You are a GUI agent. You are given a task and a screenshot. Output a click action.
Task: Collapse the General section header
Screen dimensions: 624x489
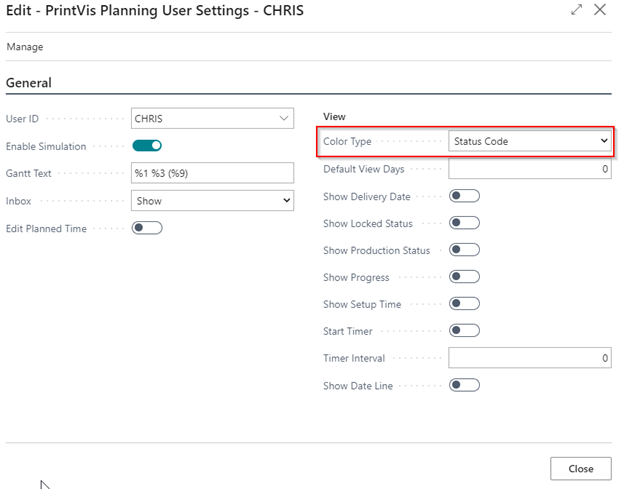click(29, 83)
